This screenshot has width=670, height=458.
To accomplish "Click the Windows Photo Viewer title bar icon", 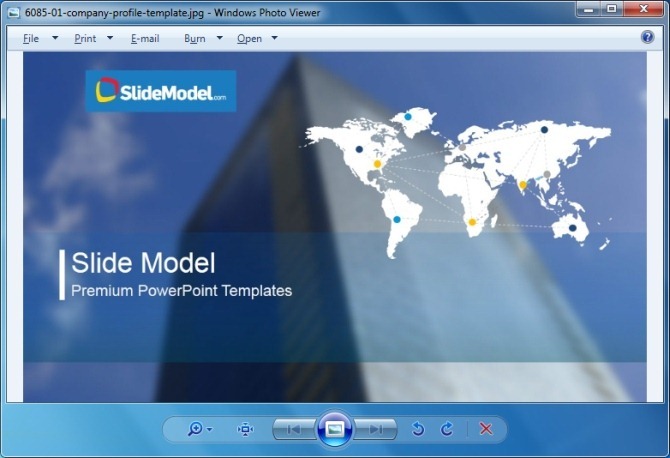I will (14, 12).
